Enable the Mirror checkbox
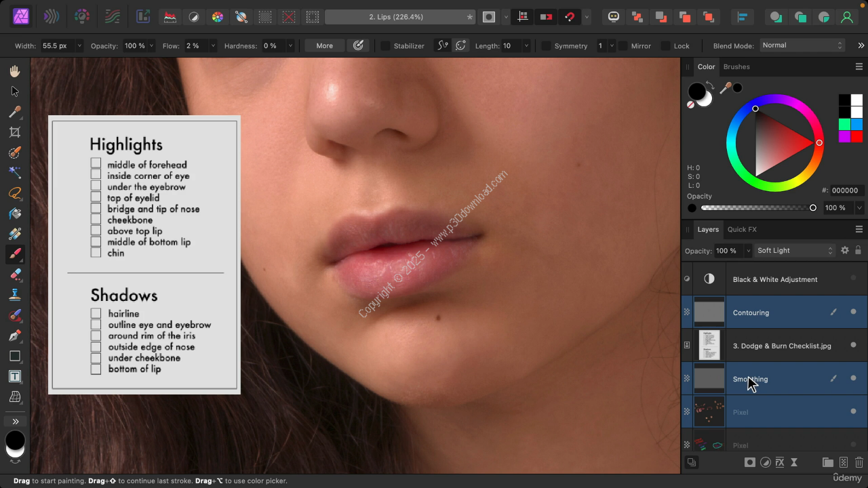The image size is (868, 488). click(x=623, y=46)
